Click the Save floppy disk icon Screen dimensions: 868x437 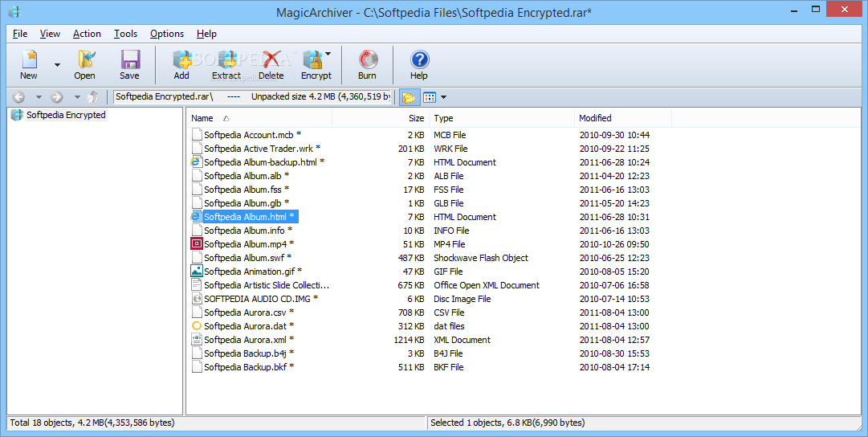tap(129, 59)
